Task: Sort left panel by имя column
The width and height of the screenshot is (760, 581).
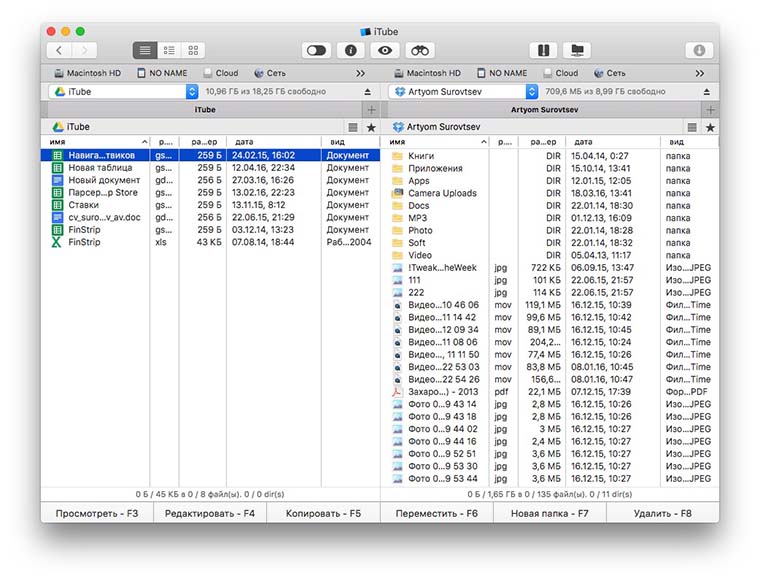Action: click(95, 142)
